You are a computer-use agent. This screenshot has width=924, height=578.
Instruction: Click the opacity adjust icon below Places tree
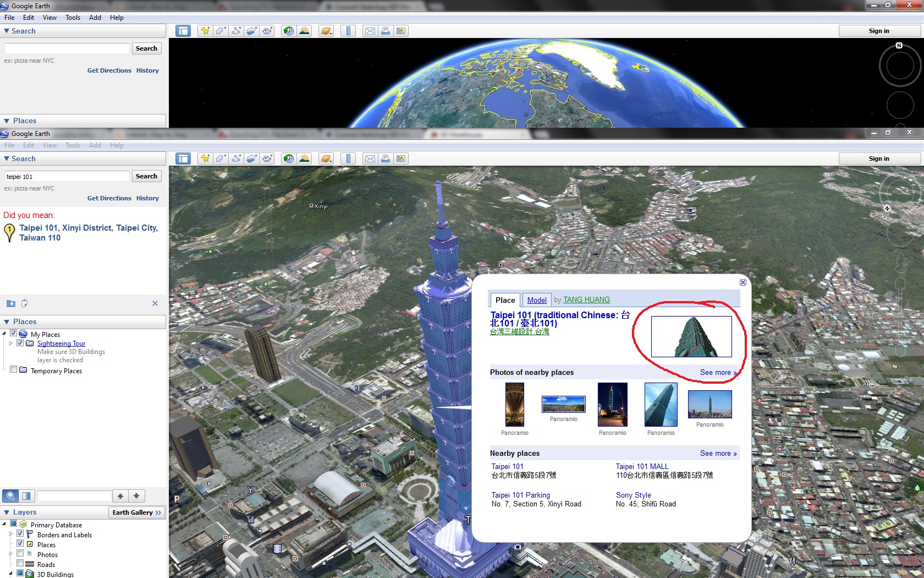tap(26, 496)
